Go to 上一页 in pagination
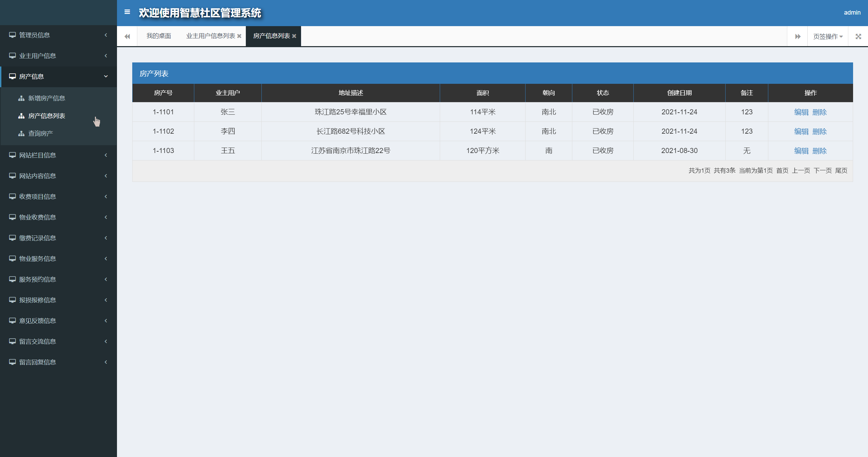868x457 pixels. coord(801,170)
